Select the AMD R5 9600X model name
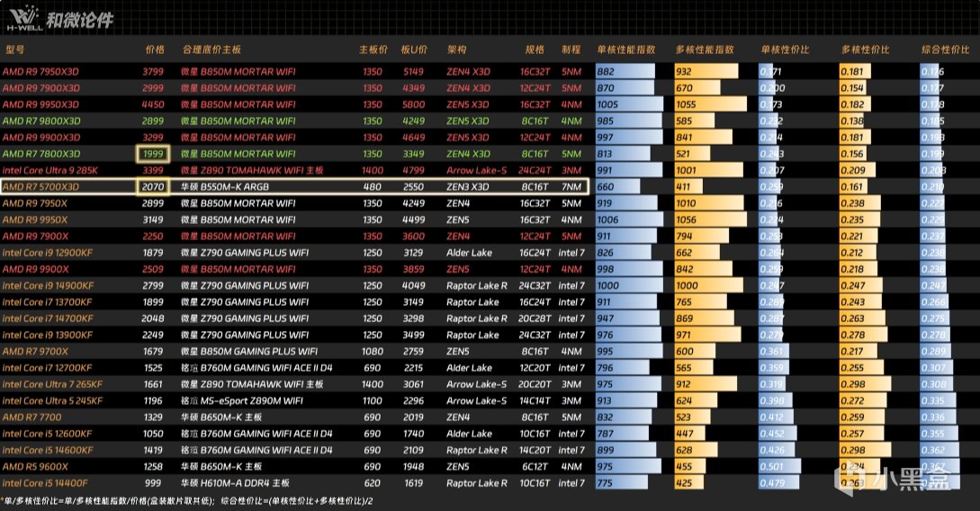The height and width of the screenshot is (511, 980). click(x=35, y=466)
